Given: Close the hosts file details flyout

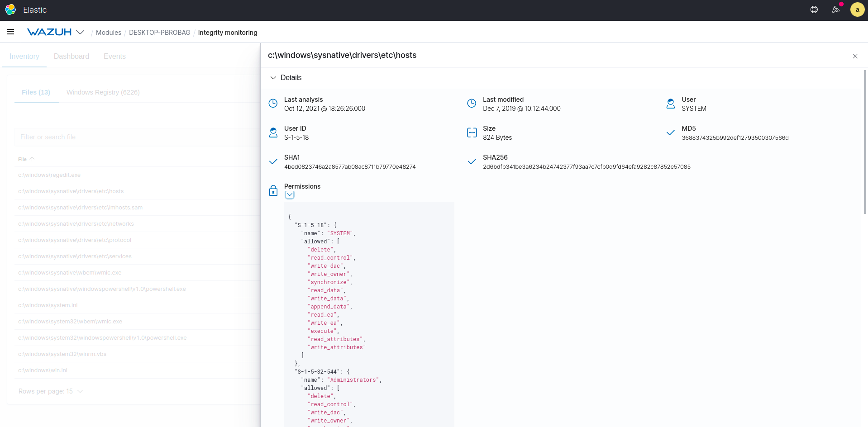Looking at the screenshot, I should coord(855,56).
